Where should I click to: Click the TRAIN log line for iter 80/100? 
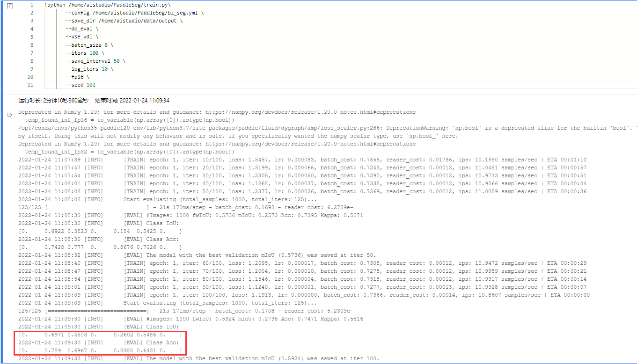pyautogui.click(x=302, y=279)
